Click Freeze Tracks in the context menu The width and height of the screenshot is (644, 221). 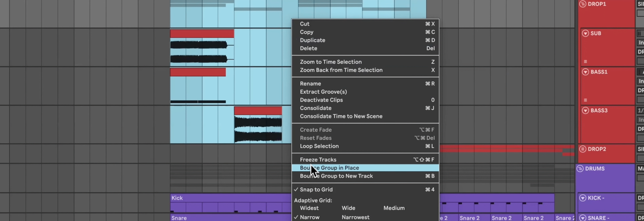point(318,159)
